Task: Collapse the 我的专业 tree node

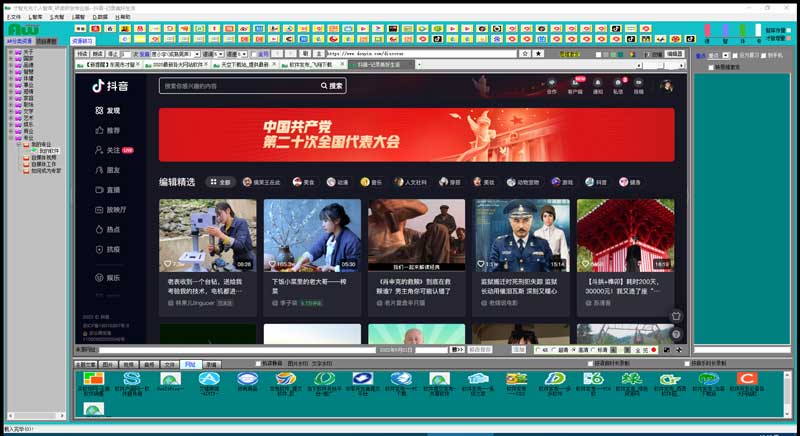Action: pyautogui.click(x=19, y=145)
